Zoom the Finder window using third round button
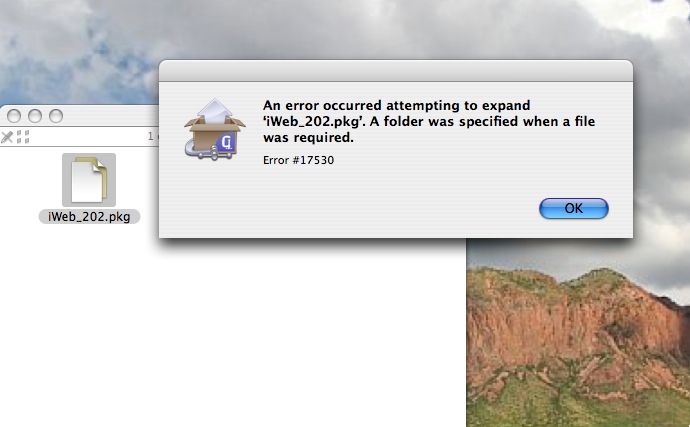Image resolution: width=690 pixels, height=427 pixels. [x=56, y=116]
